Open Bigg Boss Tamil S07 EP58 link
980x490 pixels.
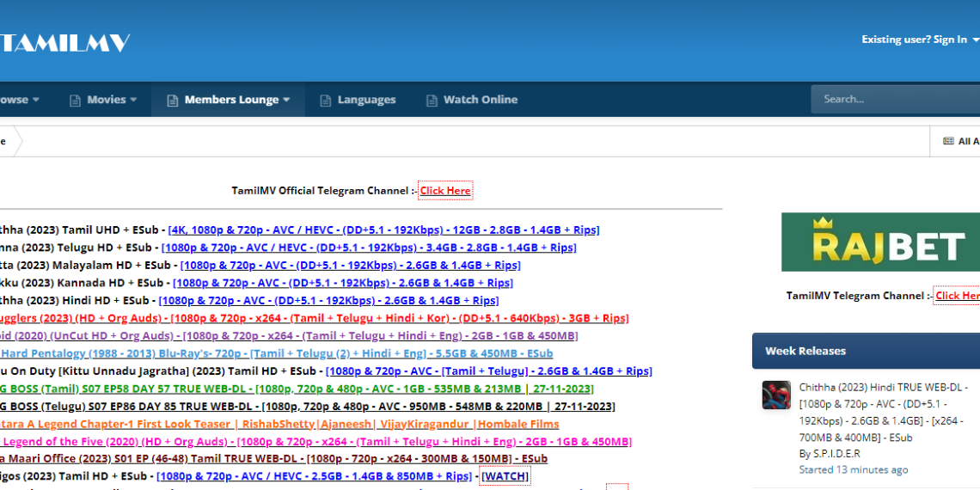[x=297, y=389]
